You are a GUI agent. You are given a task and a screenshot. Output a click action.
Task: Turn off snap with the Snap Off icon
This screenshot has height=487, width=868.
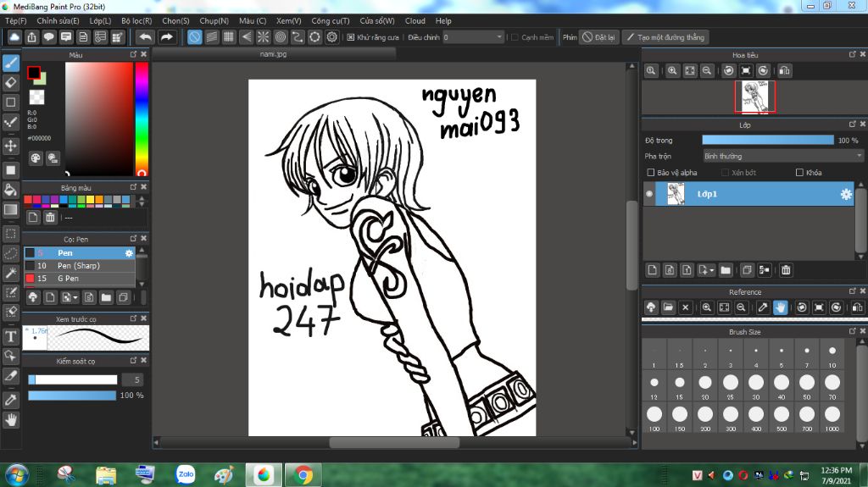pyautogui.click(x=194, y=37)
